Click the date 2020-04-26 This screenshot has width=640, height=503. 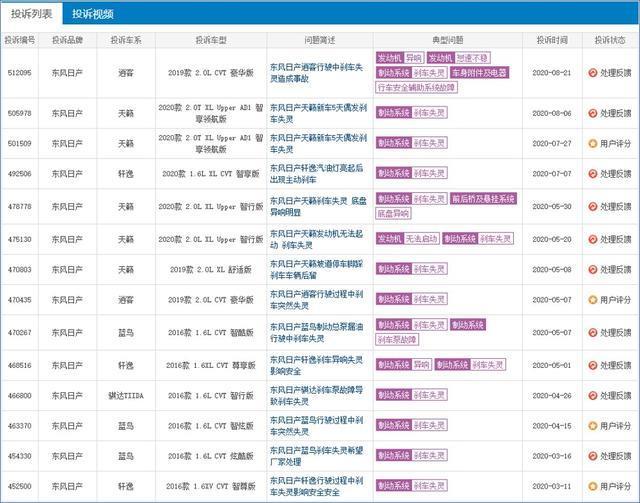click(552, 396)
